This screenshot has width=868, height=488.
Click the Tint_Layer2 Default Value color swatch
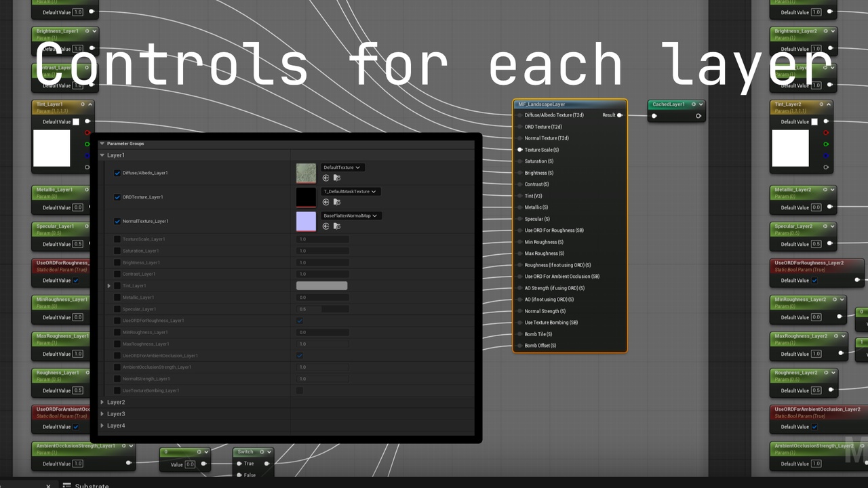tap(814, 122)
